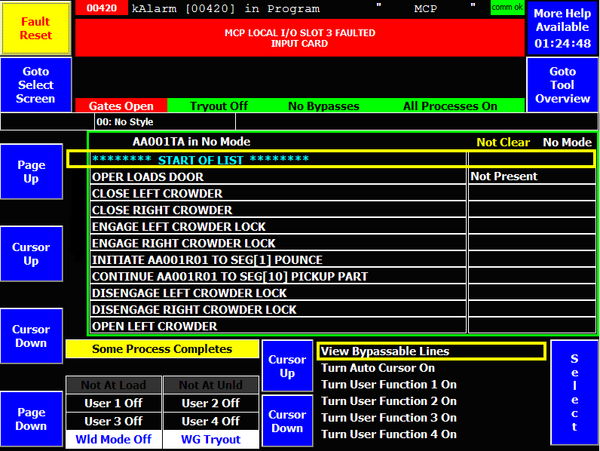Click the red MCP LOCAL I/O fault banner
The image size is (600, 451).
(x=298, y=37)
